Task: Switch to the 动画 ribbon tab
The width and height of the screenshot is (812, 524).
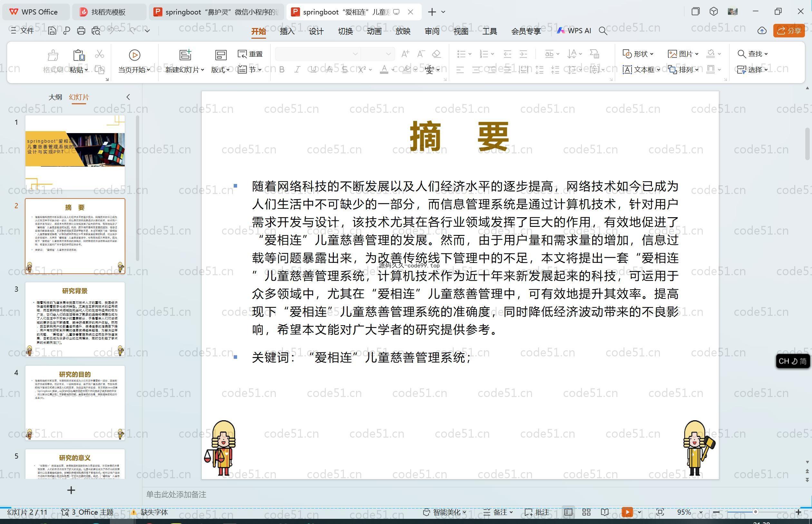Action: 374,31
